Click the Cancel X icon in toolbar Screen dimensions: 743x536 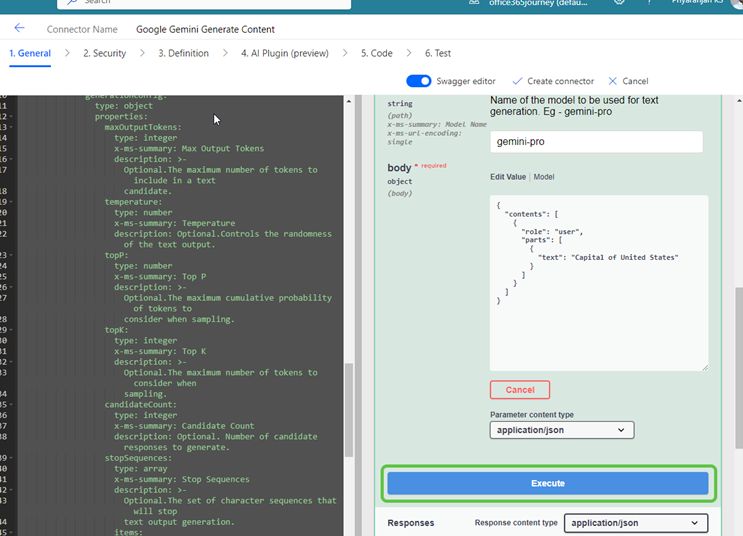tap(614, 81)
